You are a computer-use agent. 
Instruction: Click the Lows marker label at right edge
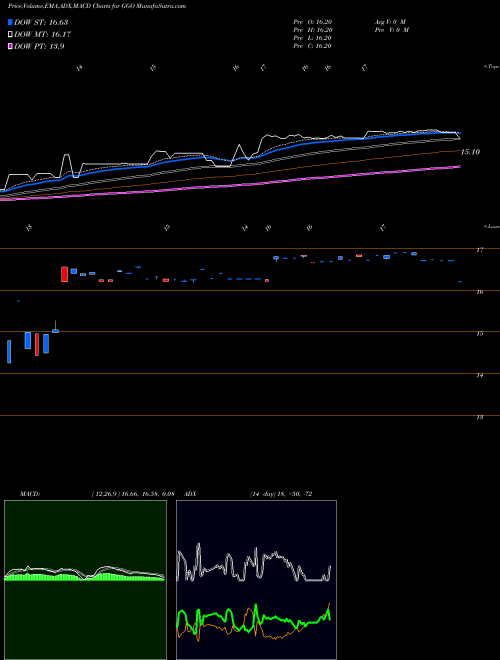pyautogui.click(x=492, y=226)
